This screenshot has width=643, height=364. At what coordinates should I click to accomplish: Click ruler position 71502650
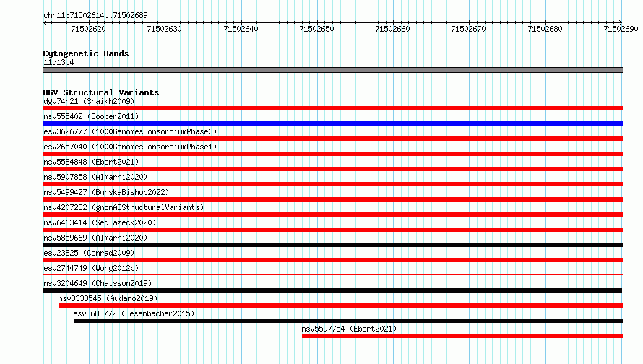316,29
